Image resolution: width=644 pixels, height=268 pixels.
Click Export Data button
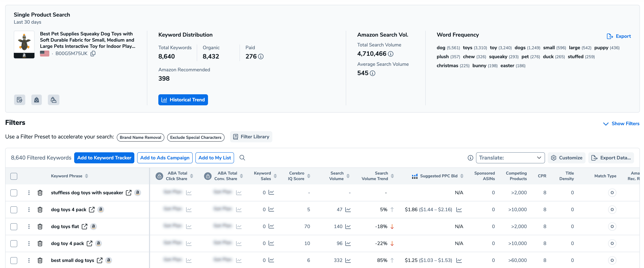611,158
